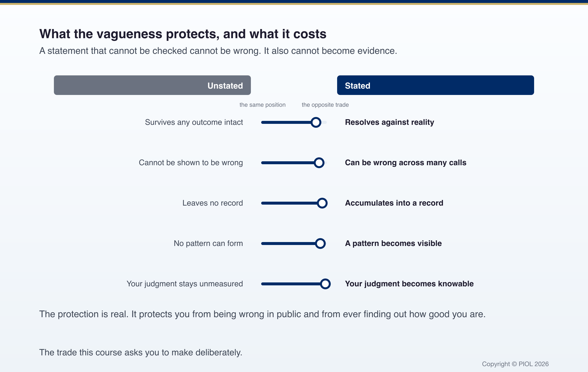588x372 pixels.
Task: Select the slider handle for Leaves no record
Action: 322,203
